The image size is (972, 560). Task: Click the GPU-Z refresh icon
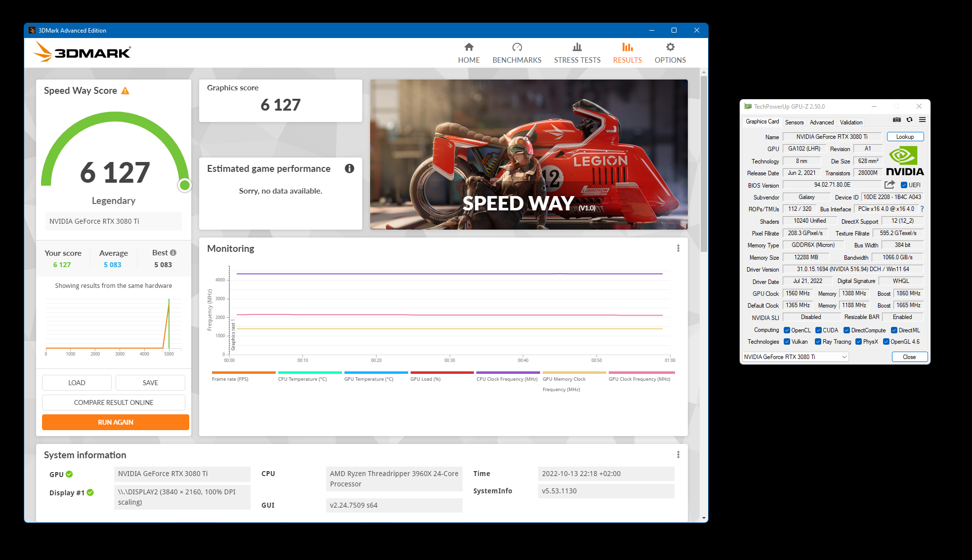point(909,120)
